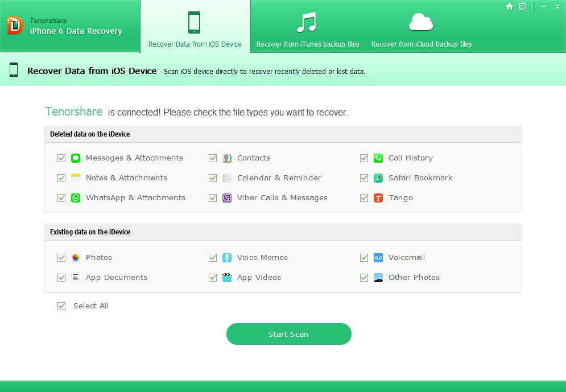566x392 pixels.
Task: Uncheck Calendar & Reminder checkbox
Action: [x=213, y=178]
